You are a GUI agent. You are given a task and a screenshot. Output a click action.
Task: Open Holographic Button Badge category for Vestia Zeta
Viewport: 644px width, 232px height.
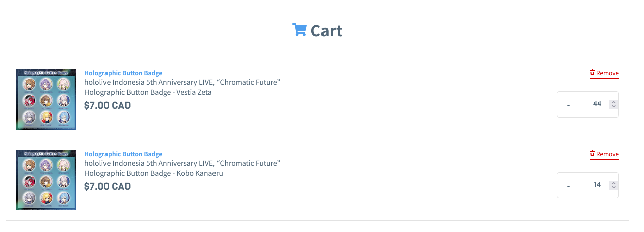coord(123,73)
